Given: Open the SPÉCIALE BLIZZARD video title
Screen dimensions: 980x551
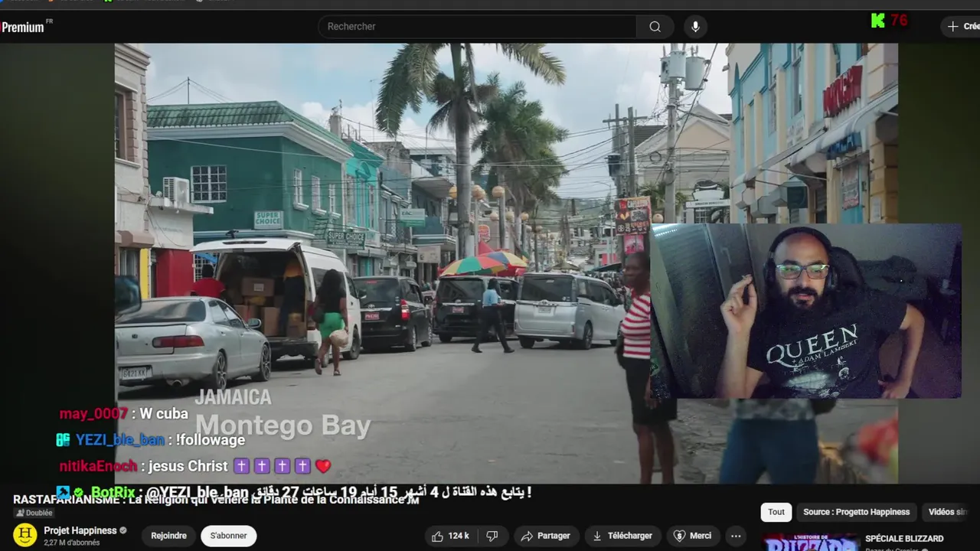Looking at the screenshot, I should pos(904,539).
